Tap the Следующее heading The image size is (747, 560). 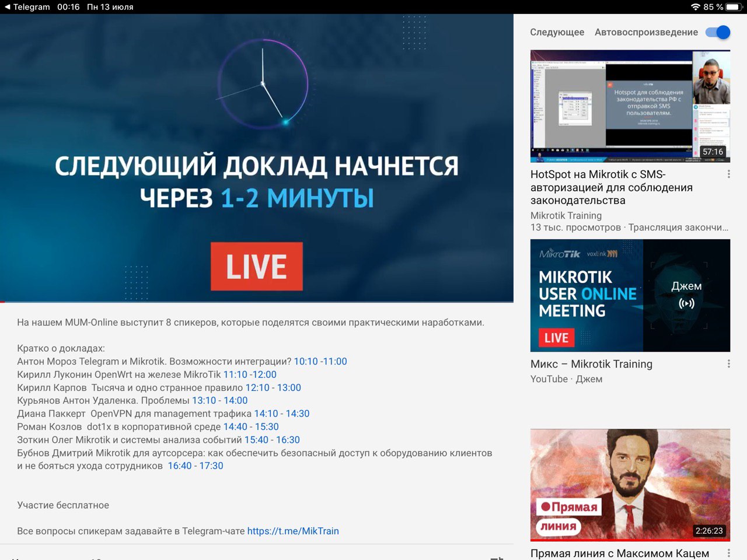[x=557, y=32]
